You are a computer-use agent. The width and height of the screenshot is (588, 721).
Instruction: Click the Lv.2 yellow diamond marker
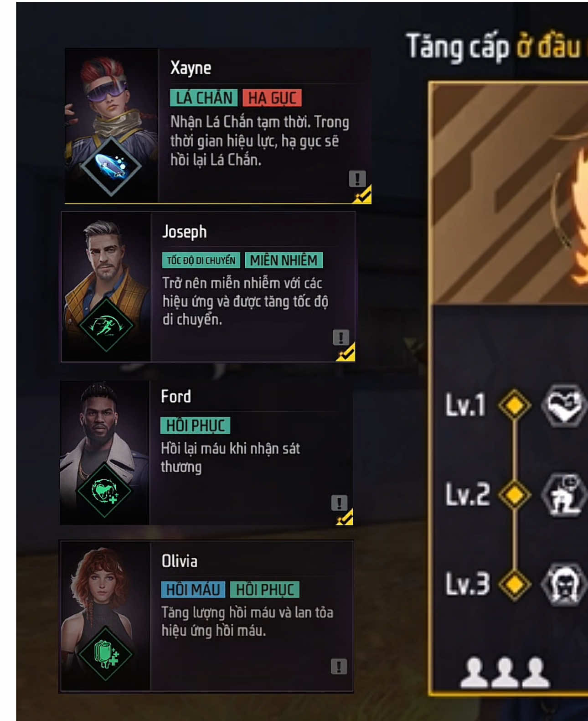pyautogui.click(x=515, y=494)
